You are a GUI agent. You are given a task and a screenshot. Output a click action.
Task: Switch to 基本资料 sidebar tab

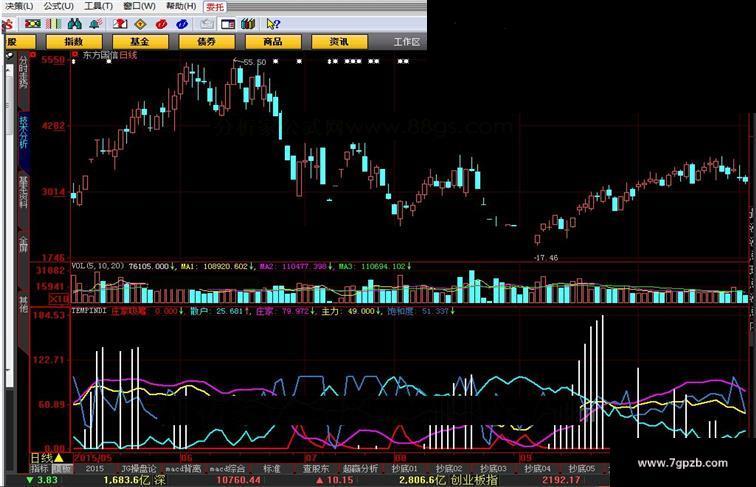point(24,191)
